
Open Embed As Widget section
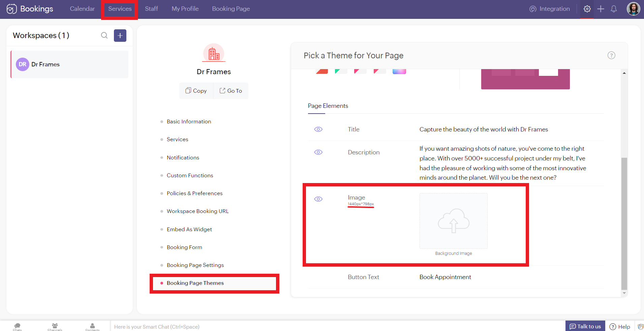(x=189, y=229)
